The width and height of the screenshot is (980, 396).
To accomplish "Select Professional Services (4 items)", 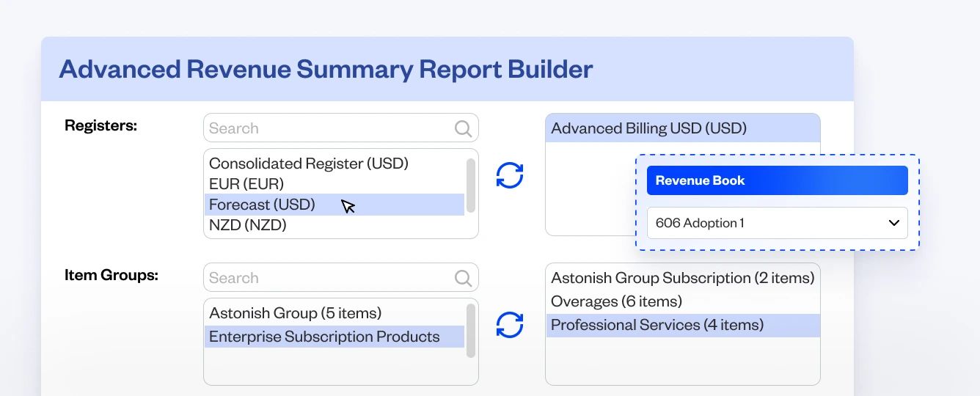I will (657, 325).
